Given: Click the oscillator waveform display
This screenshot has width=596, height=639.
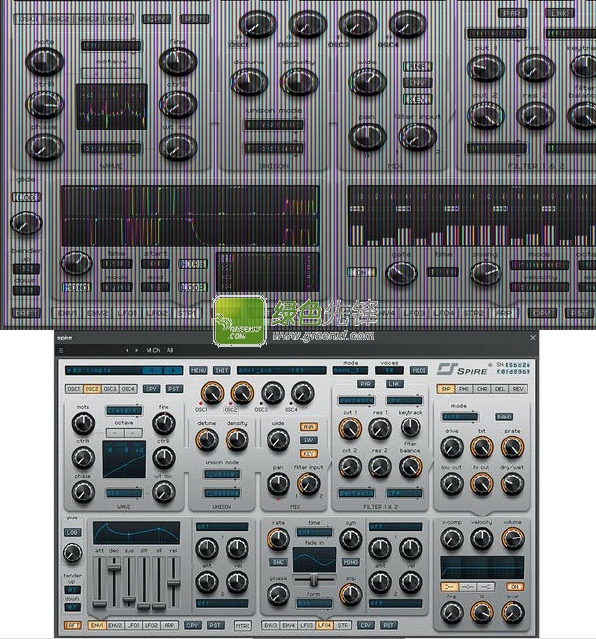Looking at the screenshot, I should (124, 459).
